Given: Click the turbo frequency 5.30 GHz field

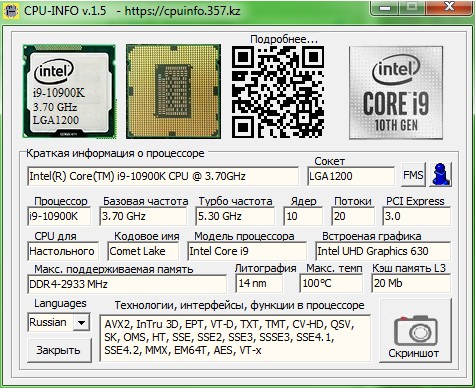Looking at the screenshot, I should 235,216.
